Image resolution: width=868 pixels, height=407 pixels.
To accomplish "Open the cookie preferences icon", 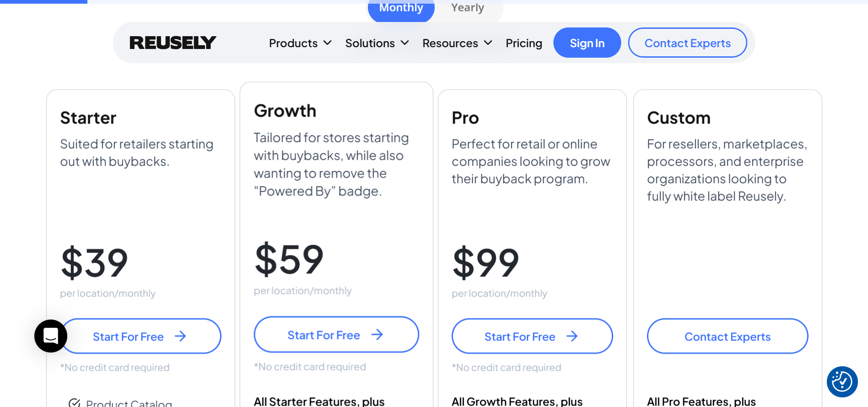I will click(842, 381).
